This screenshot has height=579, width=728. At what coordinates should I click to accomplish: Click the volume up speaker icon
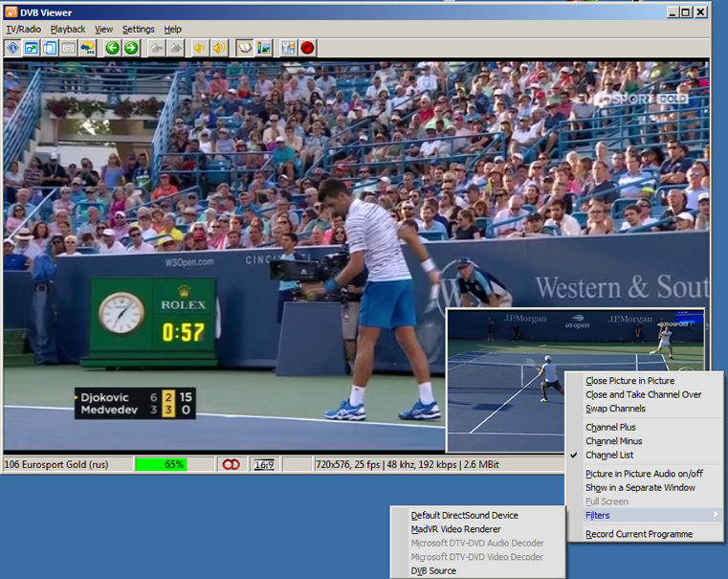click(219, 48)
